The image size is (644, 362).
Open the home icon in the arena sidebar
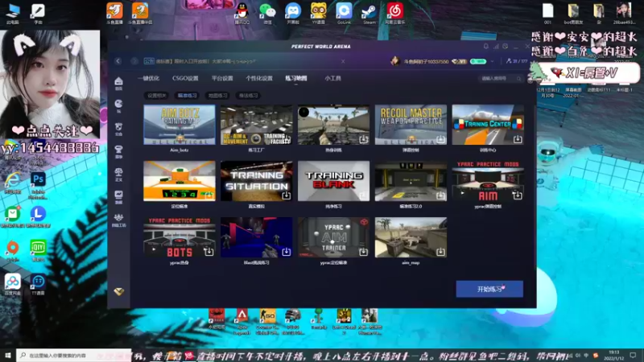click(118, 81)
